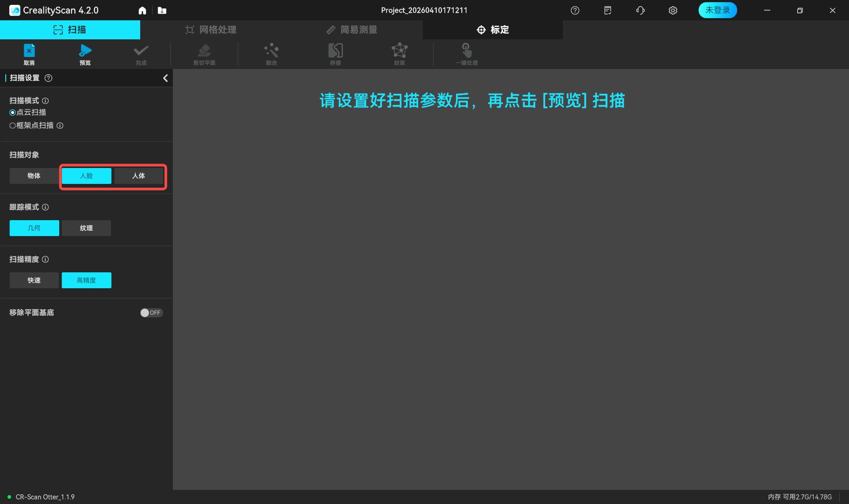This screenshot has width=849, height=504.
Task: Click the 一键处理 one-click process icon
Action: [x=466, y=53]
